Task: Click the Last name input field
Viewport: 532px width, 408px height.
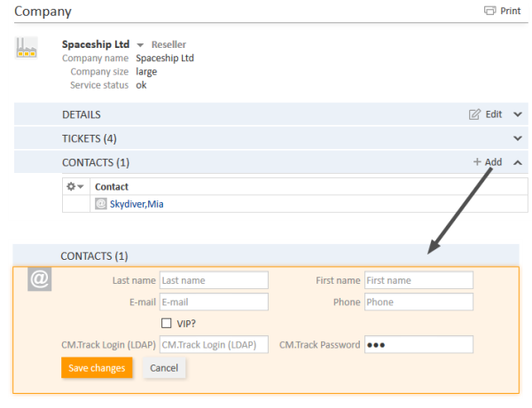Action: tap(214, 280)
